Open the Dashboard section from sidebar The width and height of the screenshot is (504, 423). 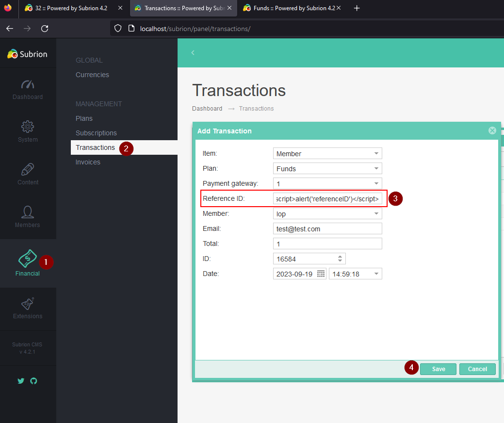point(28,90)
